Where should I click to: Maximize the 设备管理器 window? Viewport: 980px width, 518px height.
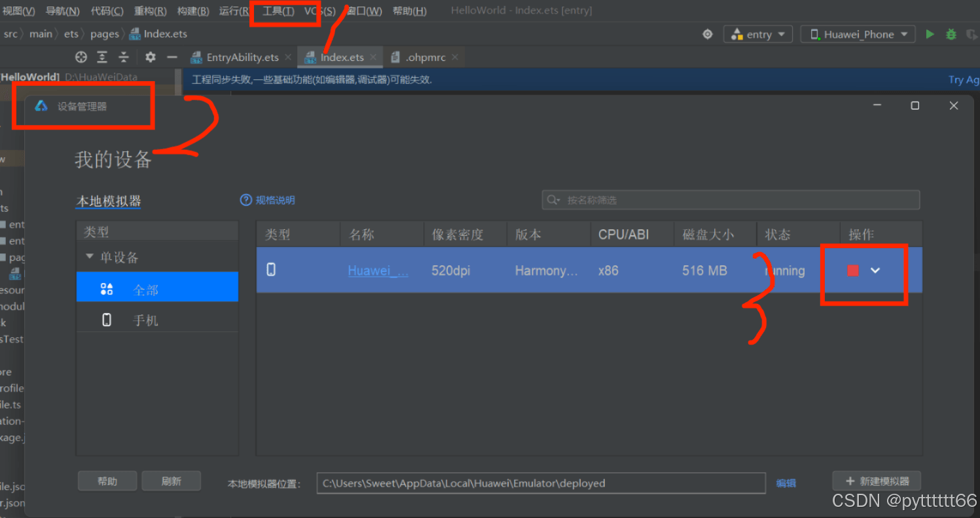pos(915,105)
